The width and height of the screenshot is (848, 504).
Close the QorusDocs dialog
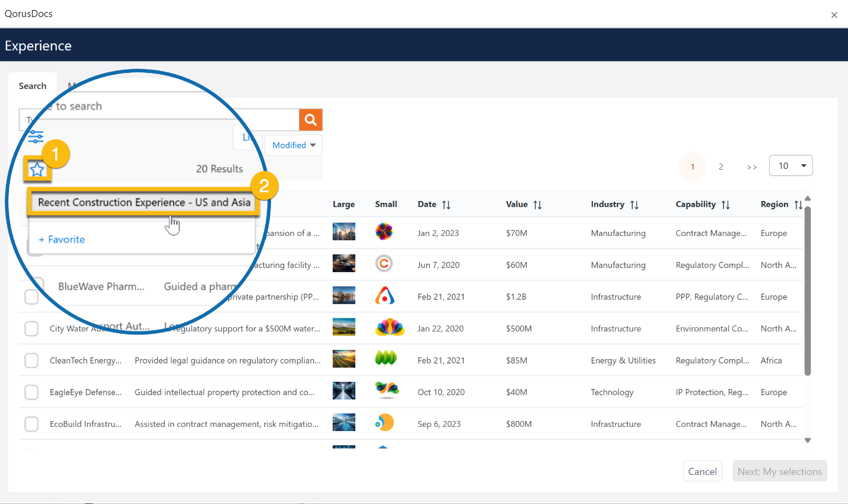coord(834,15)
